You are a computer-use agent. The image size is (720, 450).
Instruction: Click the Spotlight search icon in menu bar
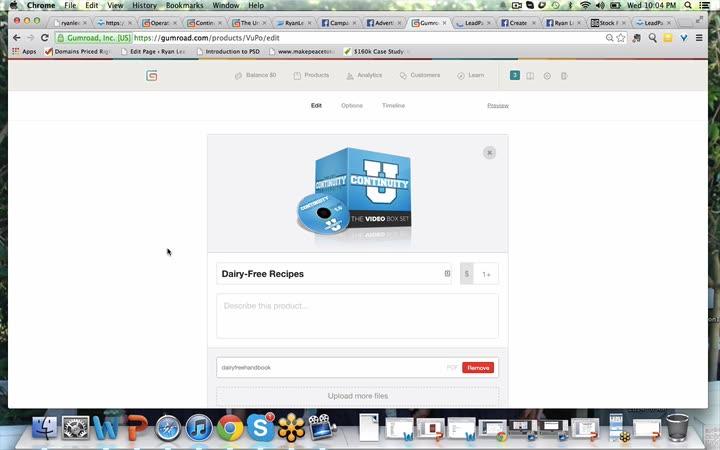click(688, 5)
